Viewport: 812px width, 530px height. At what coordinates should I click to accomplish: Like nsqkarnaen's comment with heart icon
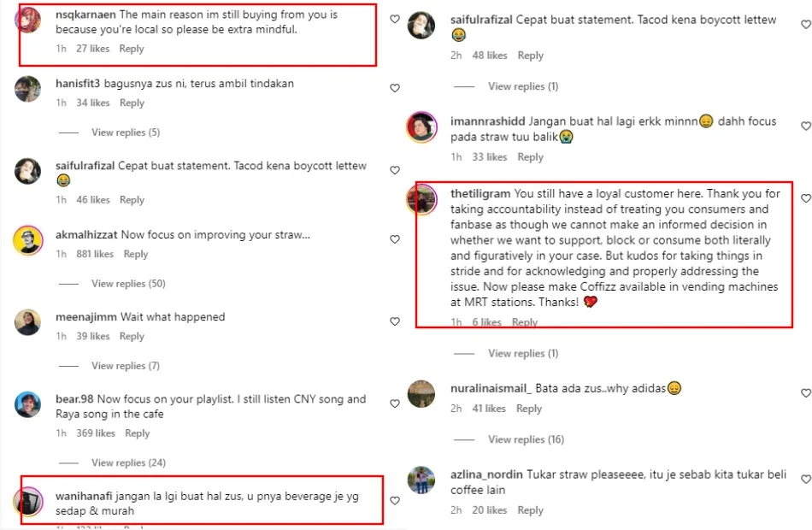(x=395, y=19)
